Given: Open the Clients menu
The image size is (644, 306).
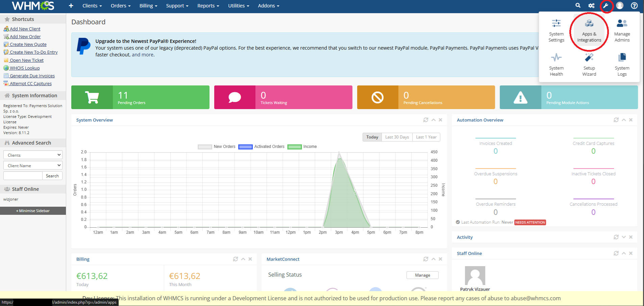Looking at the screenshot, I should click(92, 6).
